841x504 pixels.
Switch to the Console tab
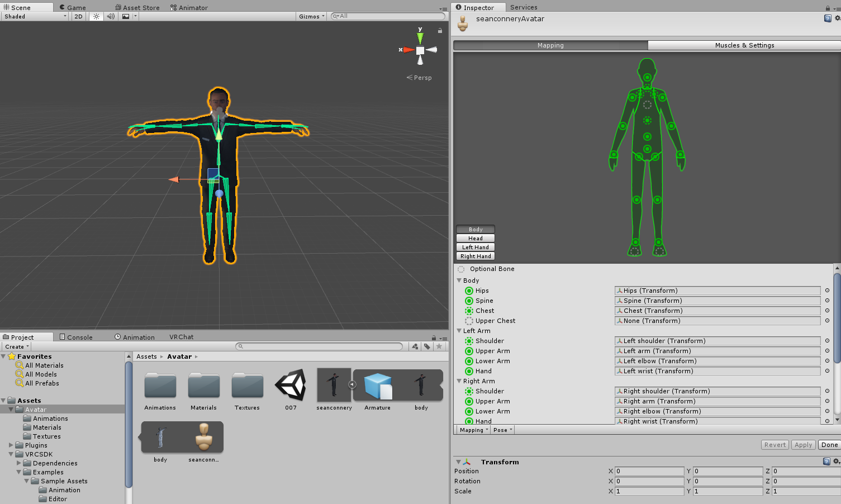[x=76, y=337]
